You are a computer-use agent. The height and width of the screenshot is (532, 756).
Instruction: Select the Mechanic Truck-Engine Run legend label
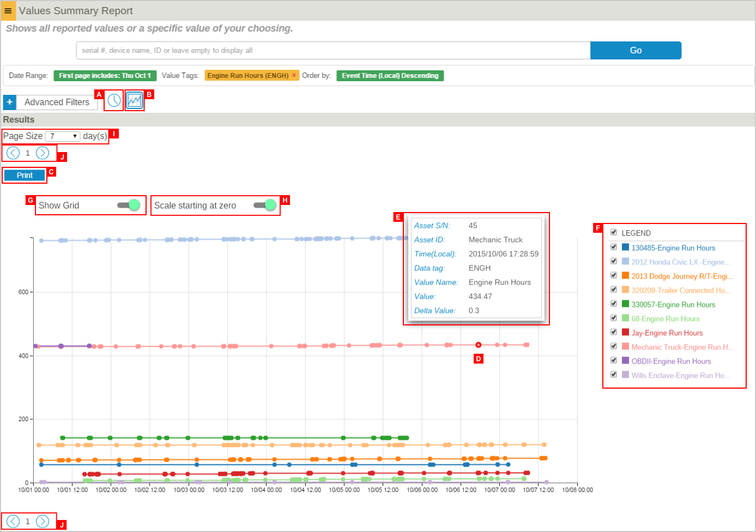point(682,347)
